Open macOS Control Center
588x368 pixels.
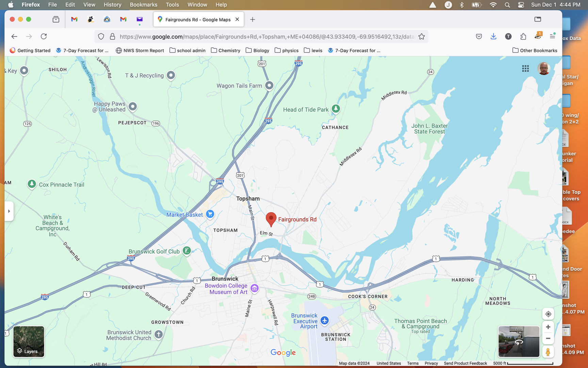click(521, 5)
